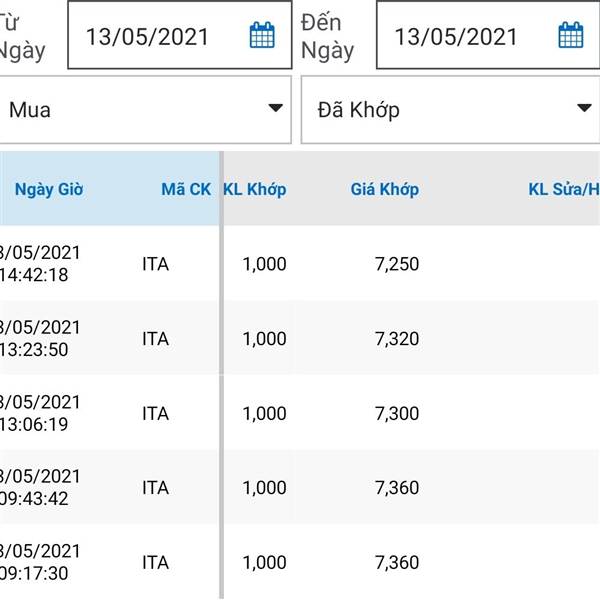Select the ITA order at 09:43:42
Image resolution: width=600 pixels, height=600 pixels.
coord(155,488)
